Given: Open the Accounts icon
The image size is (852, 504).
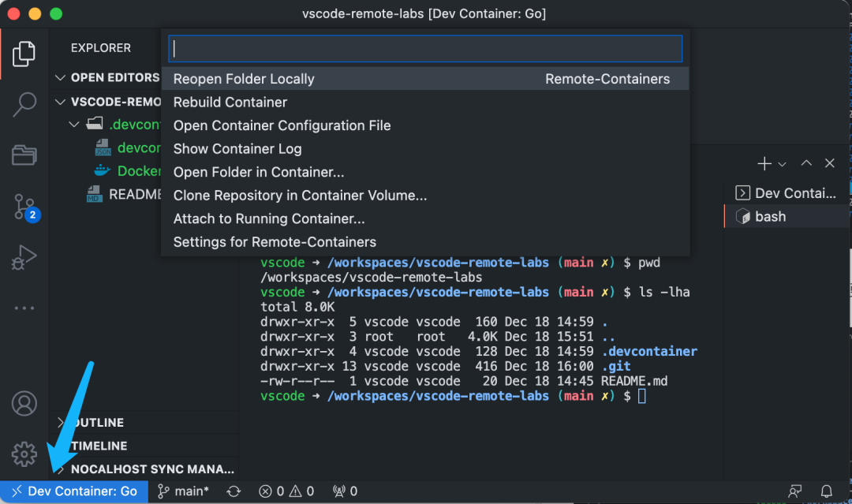Looking at the screenshot, I should (x=24, y=404).
